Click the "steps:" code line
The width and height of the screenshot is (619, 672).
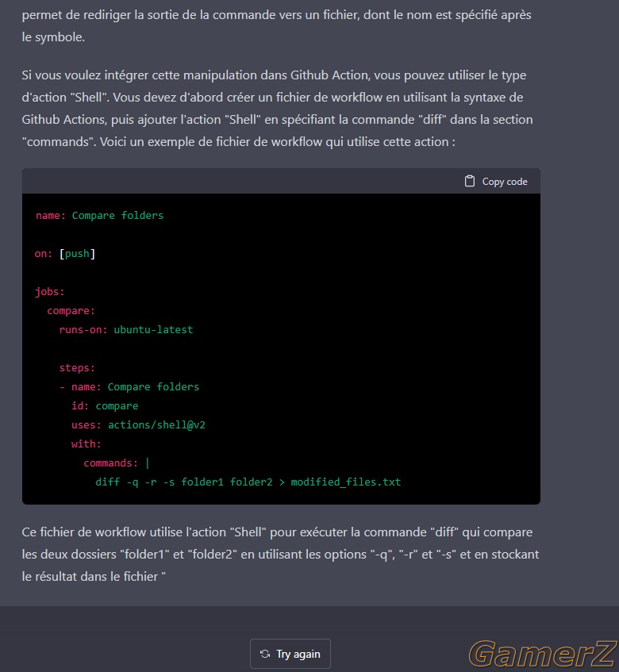[x=77, y=367]
